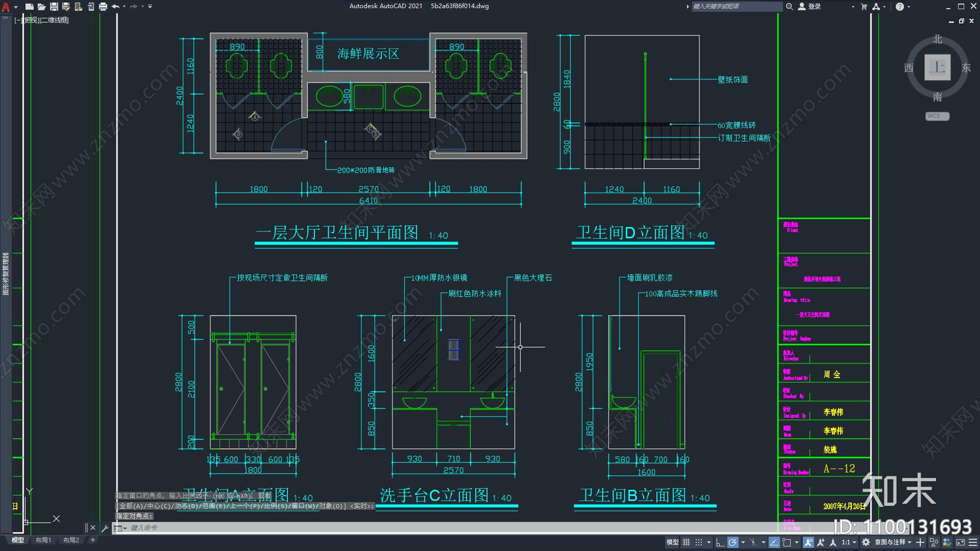Image resolution: width=980 pixels, height=551 pixels.
Task: Expand the Help dropdown arrow
Action: click(x=908, y=7)
